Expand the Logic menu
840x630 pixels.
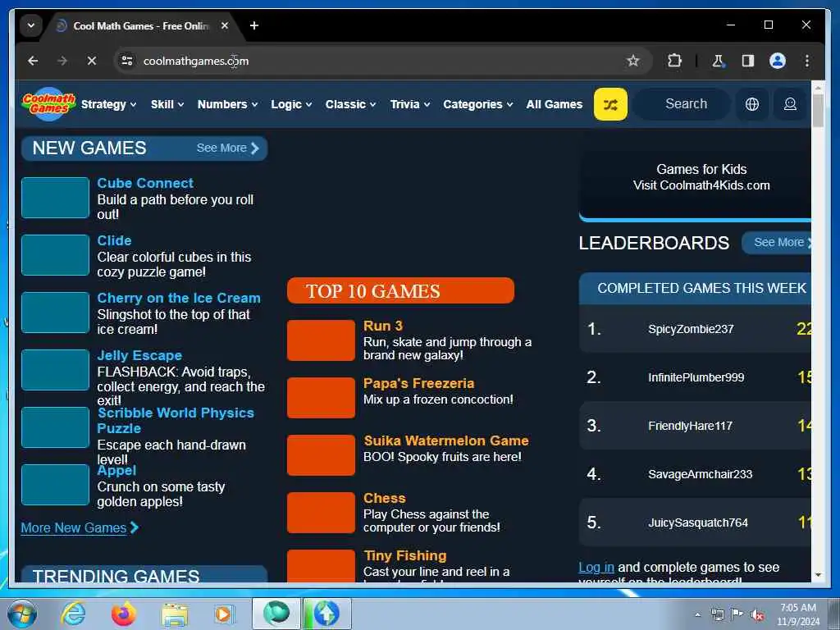pyautogui.click(x=291, y=104)
